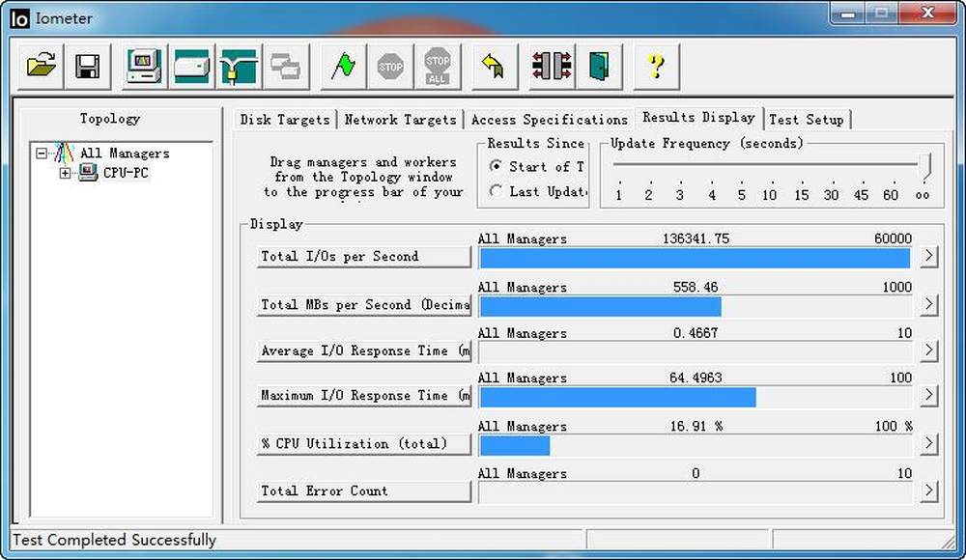Expand the CPU-PC manager node
966x560 pixels.
[x=65, y=173]
